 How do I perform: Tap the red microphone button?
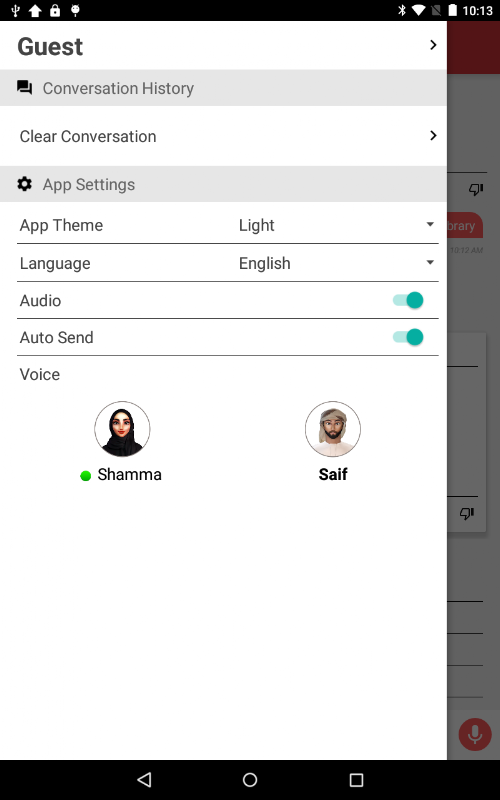point(474,734)
